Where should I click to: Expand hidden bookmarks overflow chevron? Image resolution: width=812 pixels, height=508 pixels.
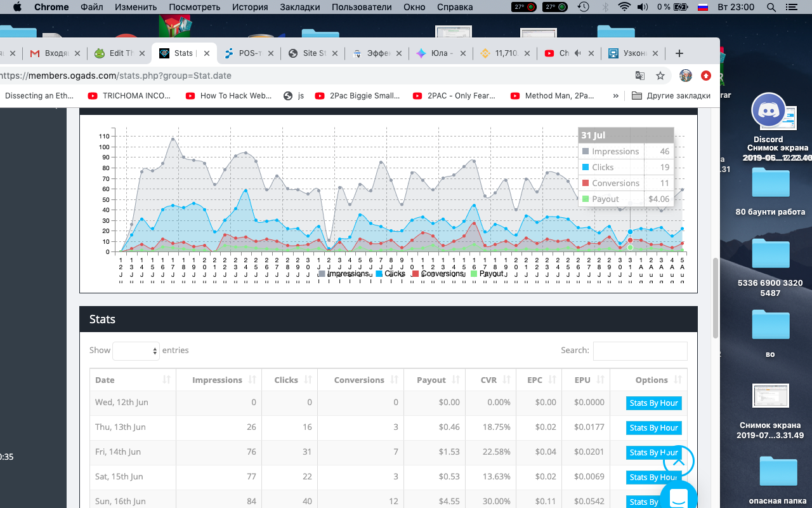tap(615, 96)
